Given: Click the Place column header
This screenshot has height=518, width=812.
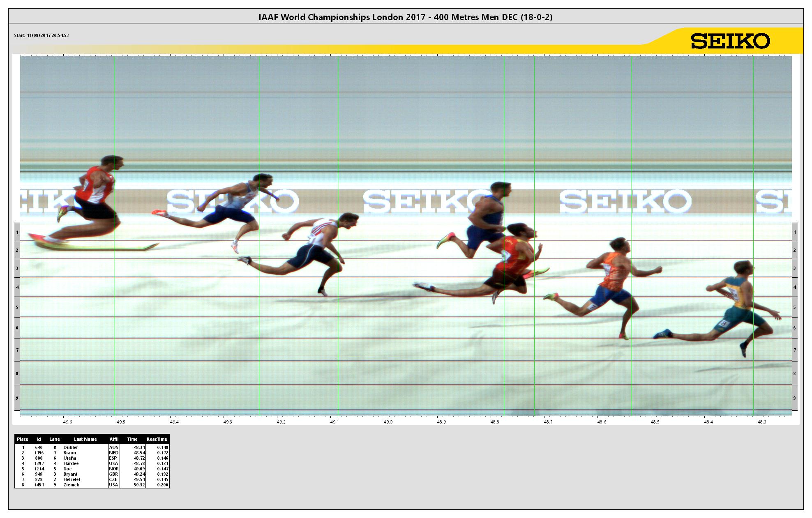Looking at the screenshot, I should coord(23,439).
